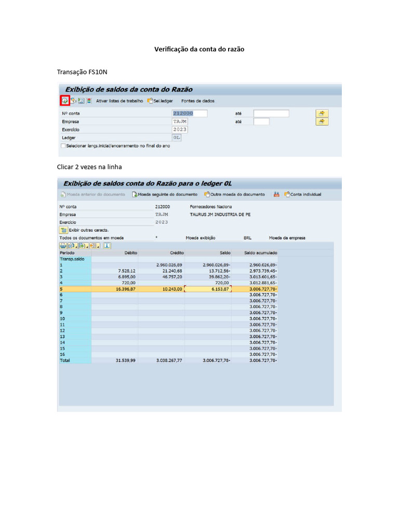399x532 pixels.
Task: Click the third toolbar icon before Ativar listas
Action: coord(81,101)
